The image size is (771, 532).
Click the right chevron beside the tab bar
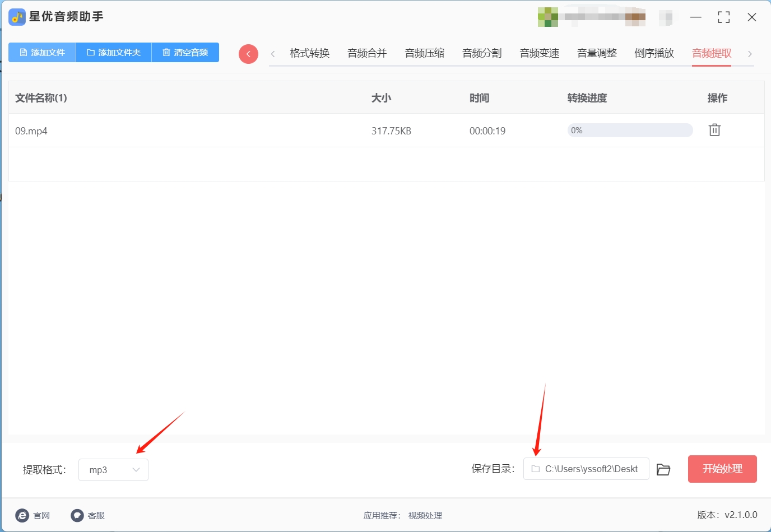click(x=750, y=54)
